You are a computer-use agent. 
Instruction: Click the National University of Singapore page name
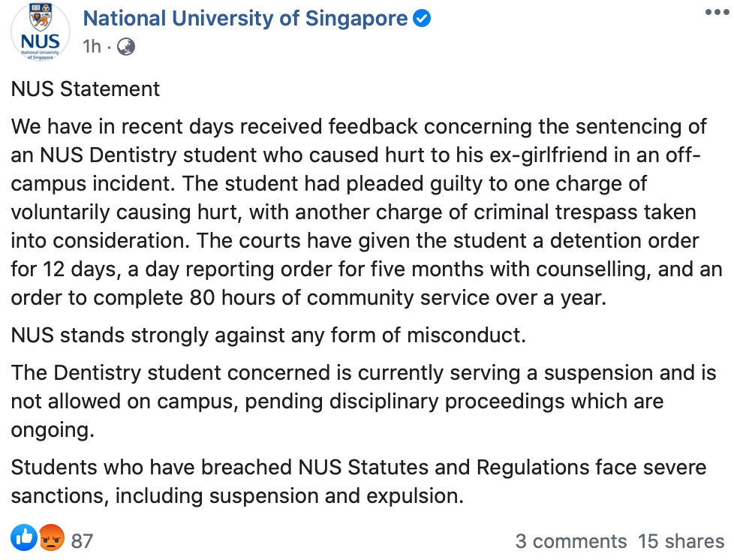245,19
